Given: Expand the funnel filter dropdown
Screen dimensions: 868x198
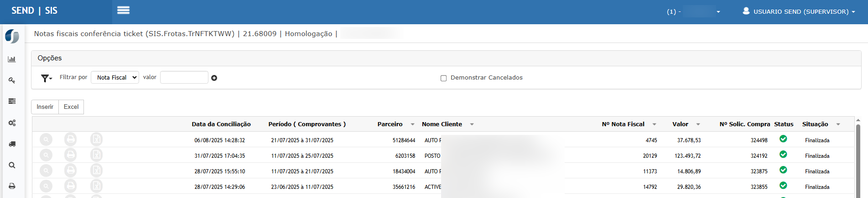Looking at the screenshot, I should tap(47, 78).
